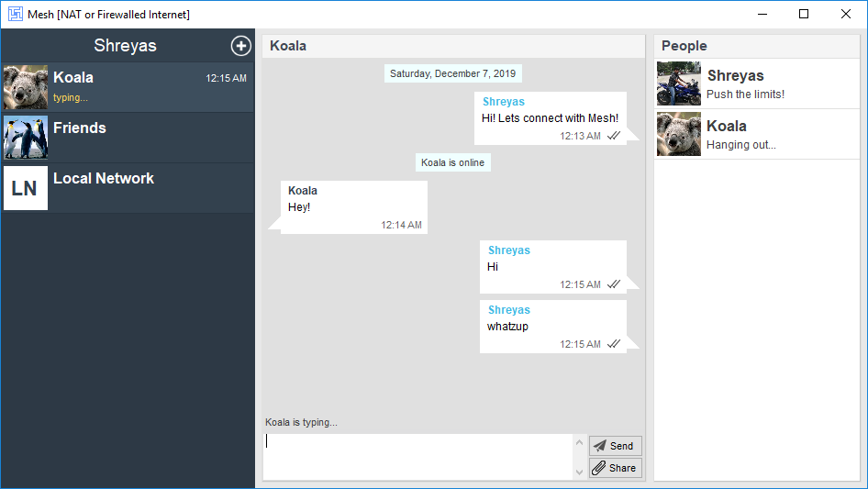Click the add chat plus icon
868x489 pixels.
(x=240, y=46)
